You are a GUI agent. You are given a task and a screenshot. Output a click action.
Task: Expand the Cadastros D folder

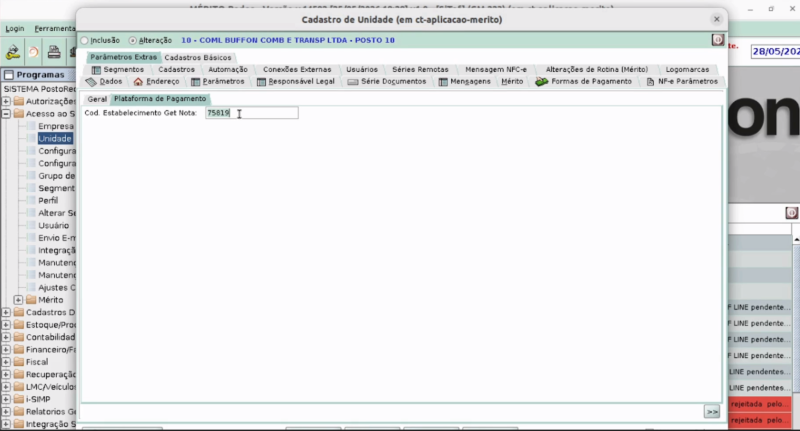(x=6, y=312)
